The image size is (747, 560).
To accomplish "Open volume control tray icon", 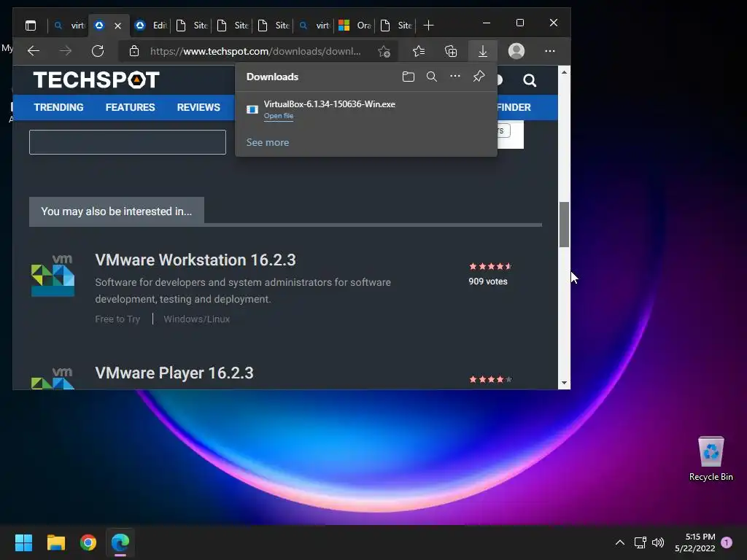I will (x=658, y=542).
